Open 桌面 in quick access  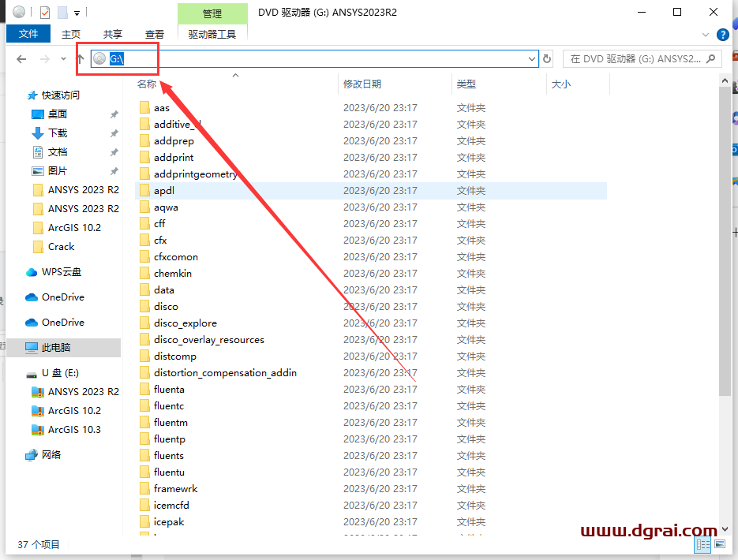tap(58, 114)
